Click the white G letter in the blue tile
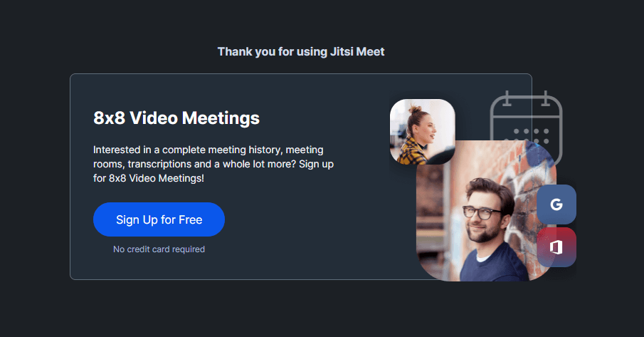The height and width of the screenshot is (337, 644). click(556, 204)
